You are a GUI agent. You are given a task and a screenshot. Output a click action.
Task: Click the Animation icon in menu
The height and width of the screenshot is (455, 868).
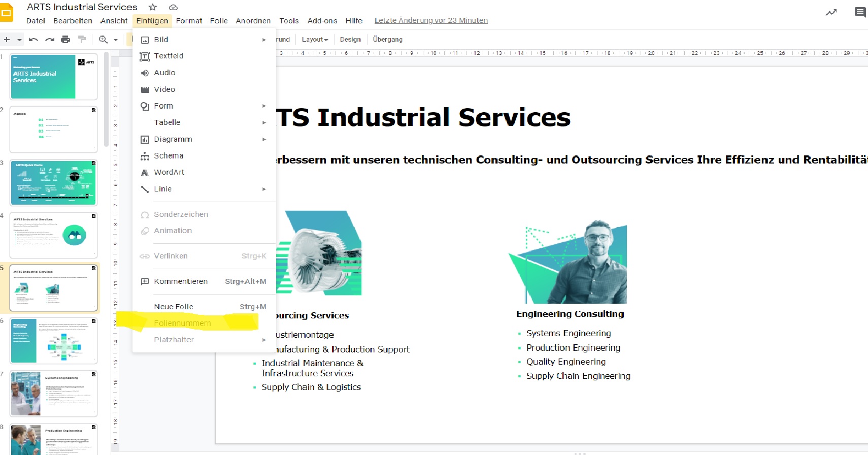[x=145, y=231]
